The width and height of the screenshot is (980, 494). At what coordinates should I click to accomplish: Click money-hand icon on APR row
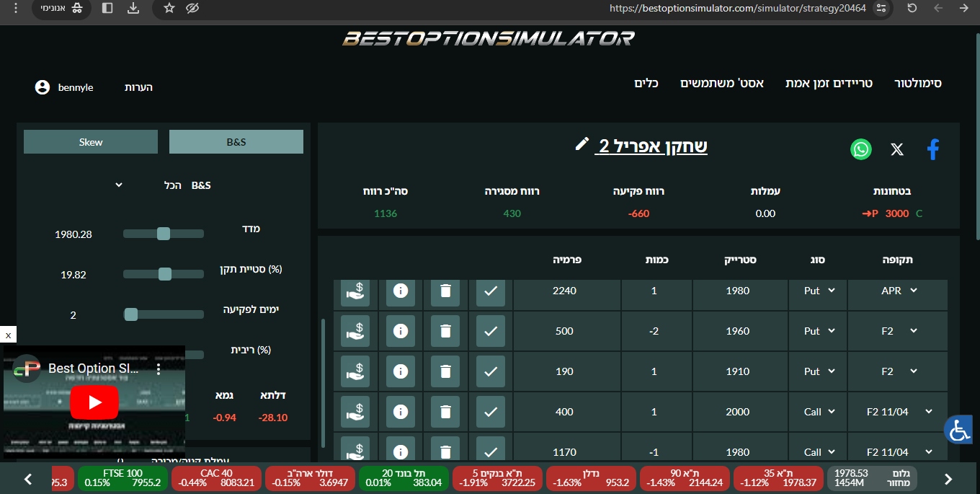pos(355,291)
